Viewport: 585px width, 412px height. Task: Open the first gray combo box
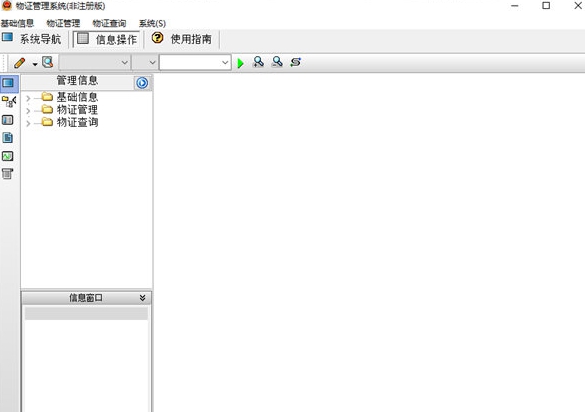click(x=94, y=62)
